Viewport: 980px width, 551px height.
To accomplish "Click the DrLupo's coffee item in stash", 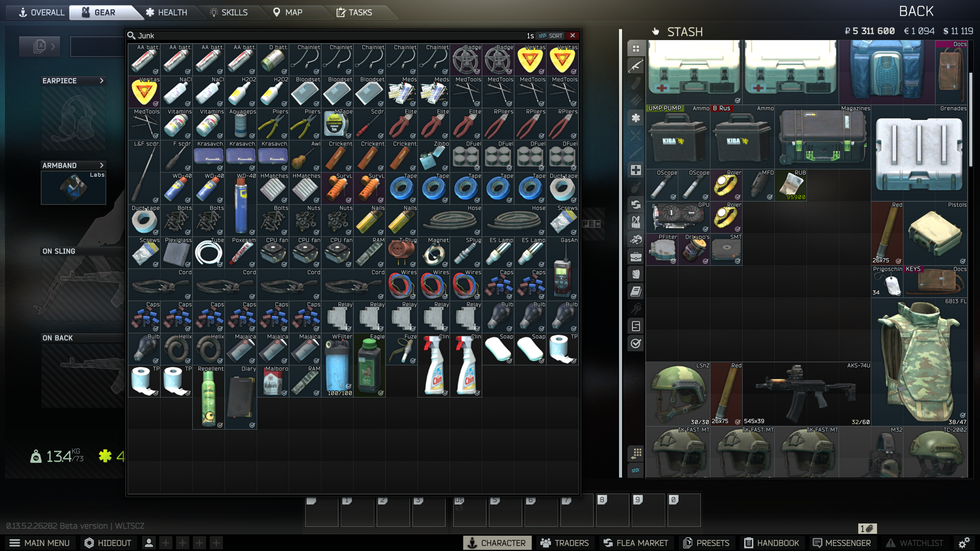I will coord(694,249).
